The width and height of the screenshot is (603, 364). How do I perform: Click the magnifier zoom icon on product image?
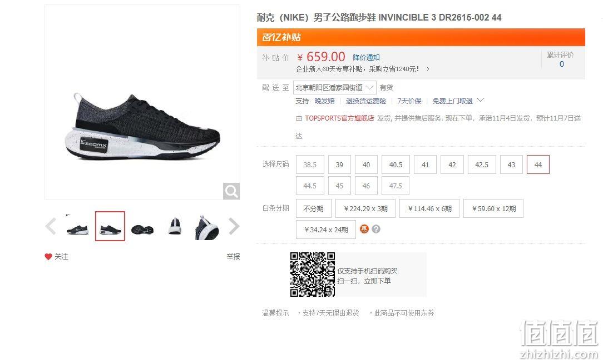tap(231, 191)
